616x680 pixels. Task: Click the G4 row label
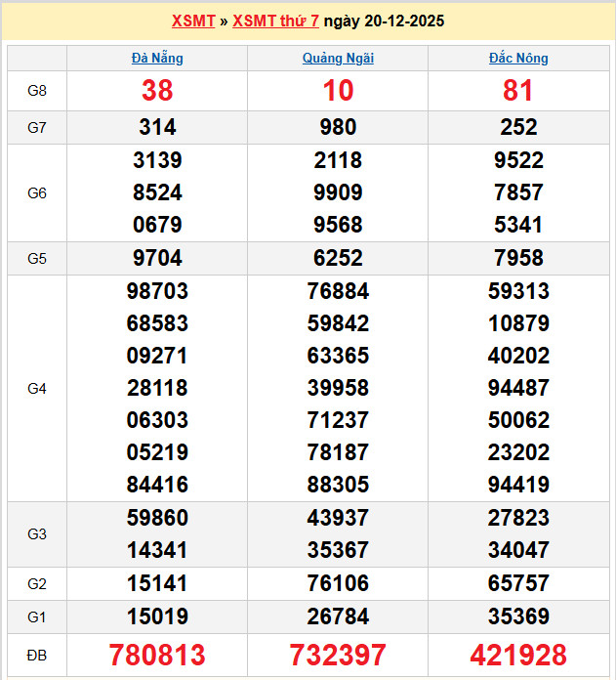tap(37, 388)
